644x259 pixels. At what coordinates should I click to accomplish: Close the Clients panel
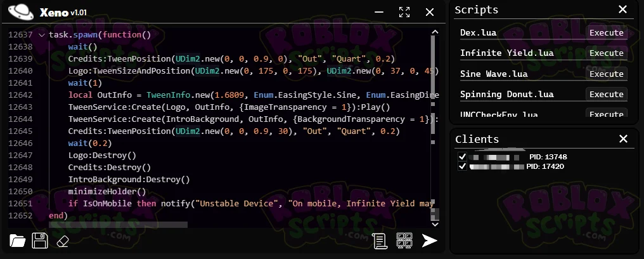(623, 139)
